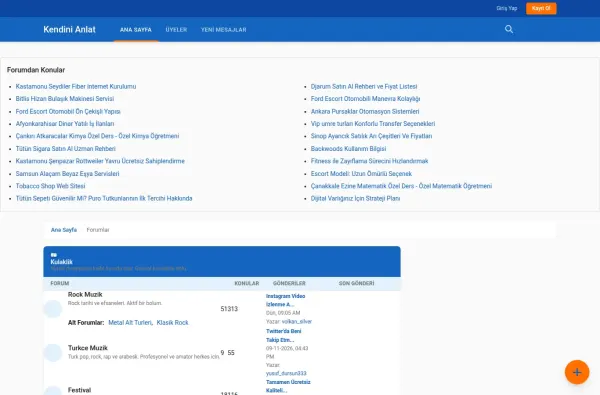Open Tütün Sepeti Güvenilir Mi topic
The width and height of the screenshot is (600, 395).
[104, 198]
